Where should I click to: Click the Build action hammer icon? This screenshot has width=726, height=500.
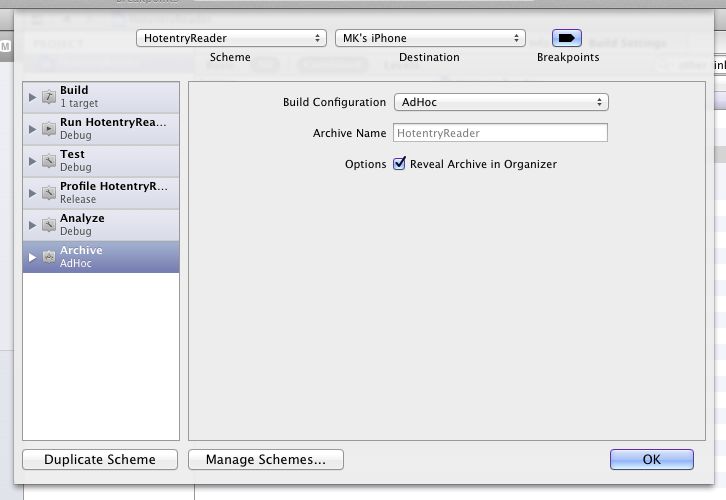(x=49, y=97)
